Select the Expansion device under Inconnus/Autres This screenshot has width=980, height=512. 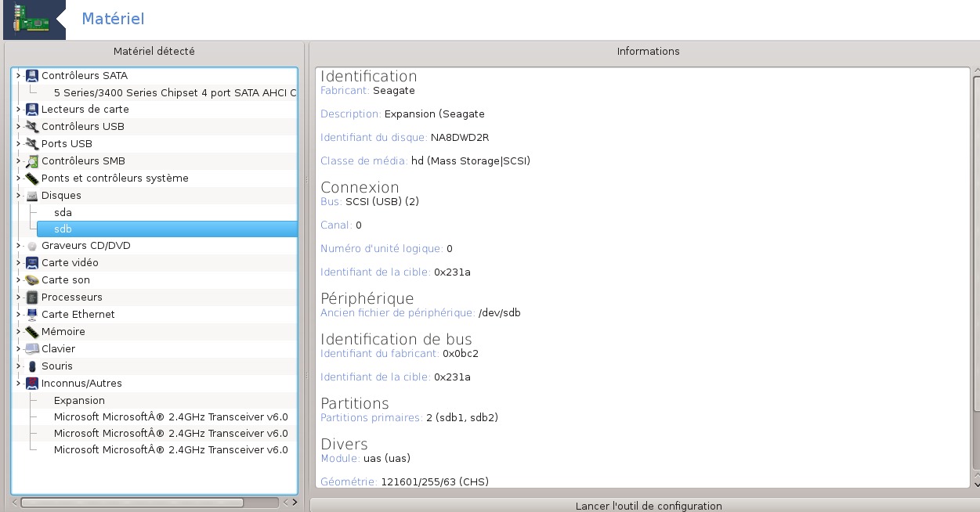click(x=79, y=401)
